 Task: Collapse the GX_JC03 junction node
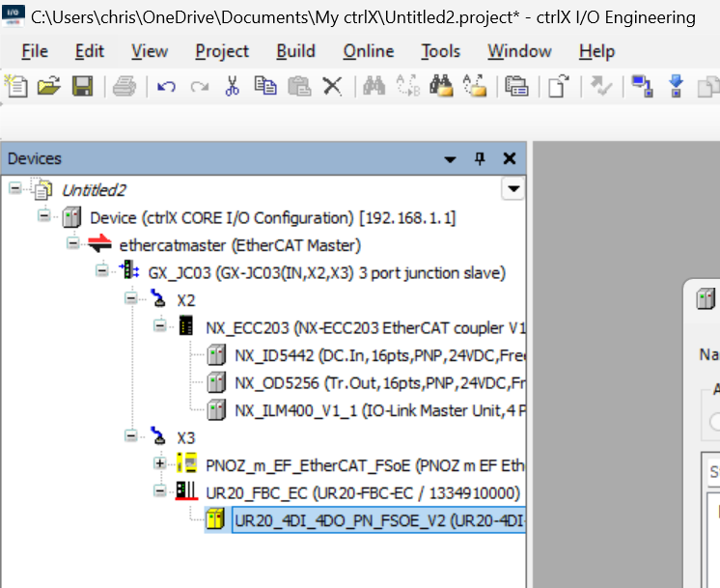pos(102,270)
